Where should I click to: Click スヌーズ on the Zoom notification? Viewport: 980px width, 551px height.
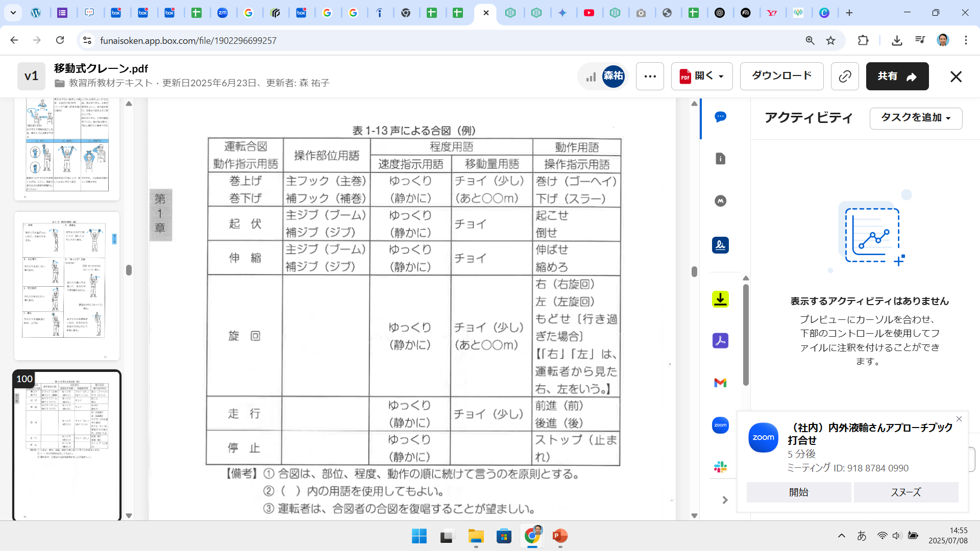pyautogui.click(x=905, y=492)
